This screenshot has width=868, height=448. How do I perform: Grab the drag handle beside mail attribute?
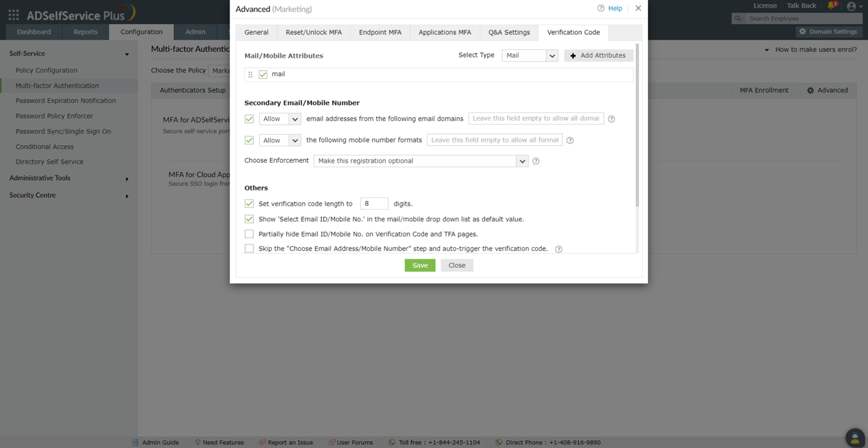point(250,74)
